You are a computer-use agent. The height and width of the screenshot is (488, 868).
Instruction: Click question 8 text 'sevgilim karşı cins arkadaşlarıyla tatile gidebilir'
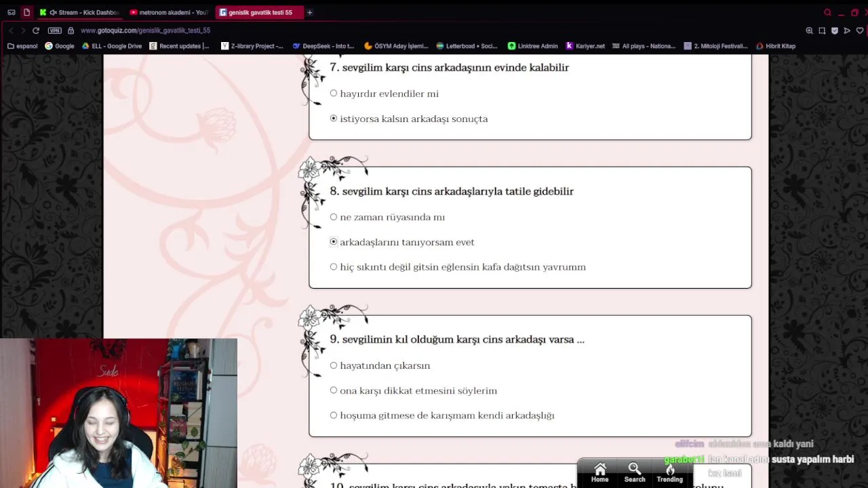click(x=458, y=192)
